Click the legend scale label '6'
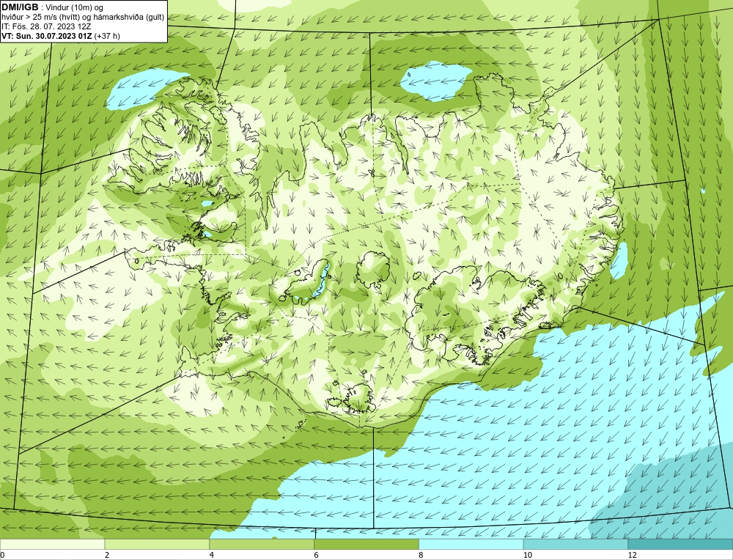 [x=317, y=555]
